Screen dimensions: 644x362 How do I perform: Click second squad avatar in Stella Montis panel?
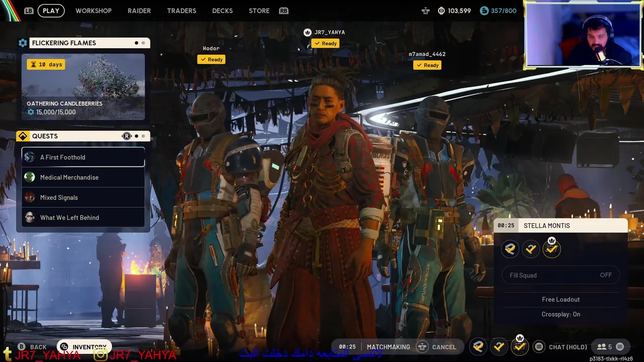pos(531,249)
